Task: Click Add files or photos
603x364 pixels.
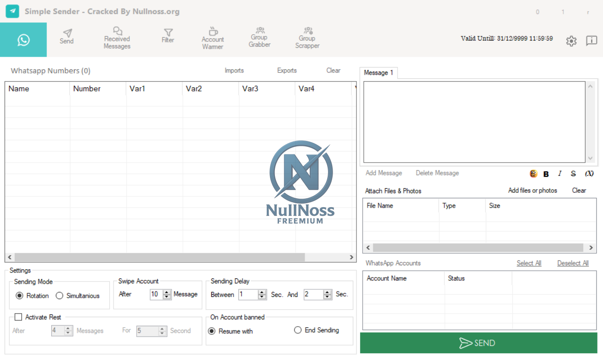Action: [533, 191]
